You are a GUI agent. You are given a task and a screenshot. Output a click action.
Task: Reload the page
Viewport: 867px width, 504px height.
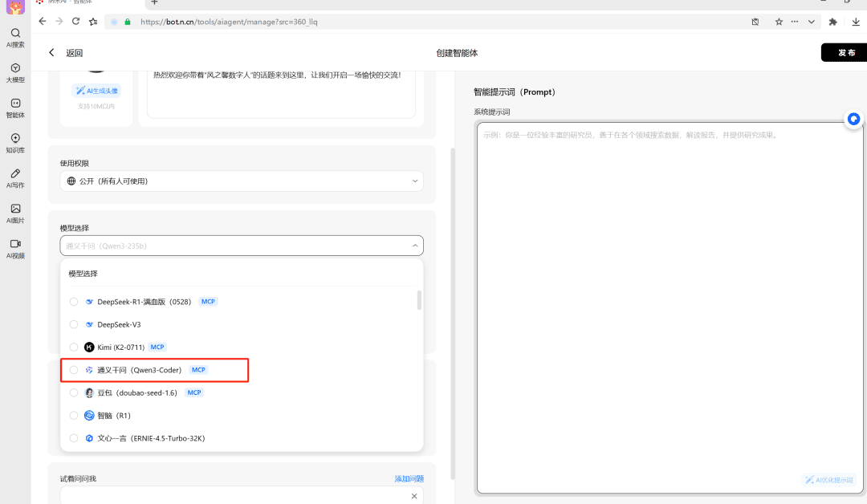click(75, 22)
